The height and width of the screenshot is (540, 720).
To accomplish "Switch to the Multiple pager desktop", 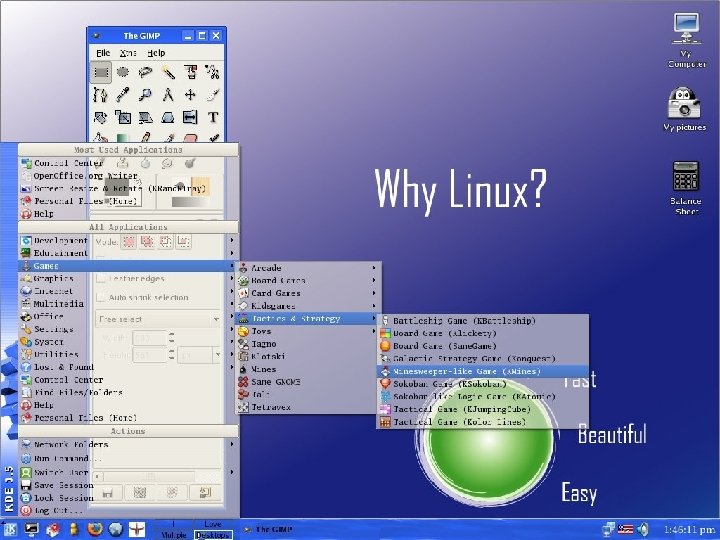I will tap(174, 535).
